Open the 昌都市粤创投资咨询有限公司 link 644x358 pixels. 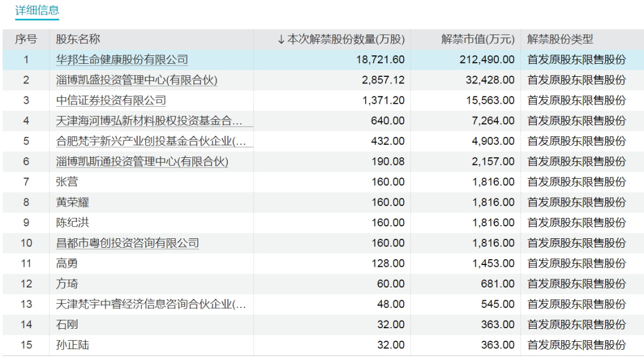128,243
